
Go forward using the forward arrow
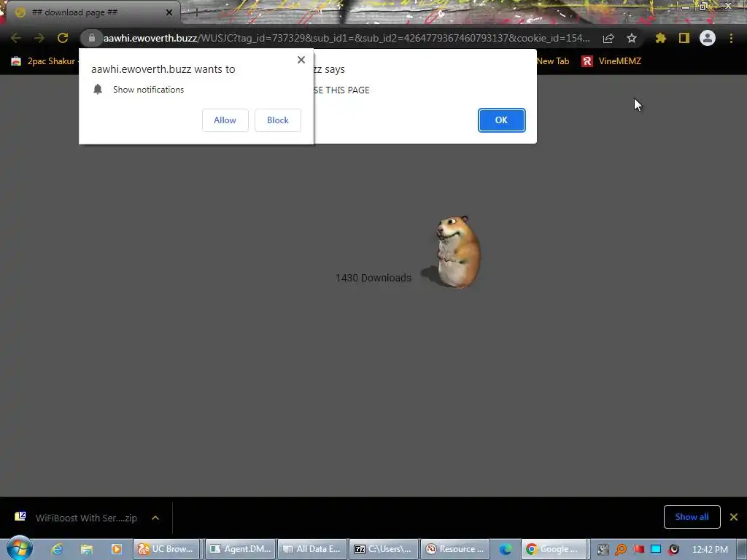39,38
